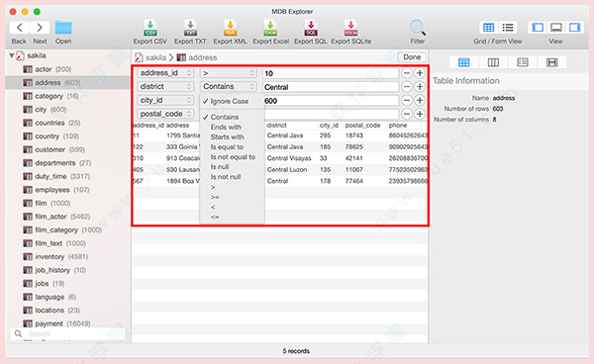Screen dimensions: 594x364
Task: Click the search magnifier in sidebar
Action: [18, 333]
